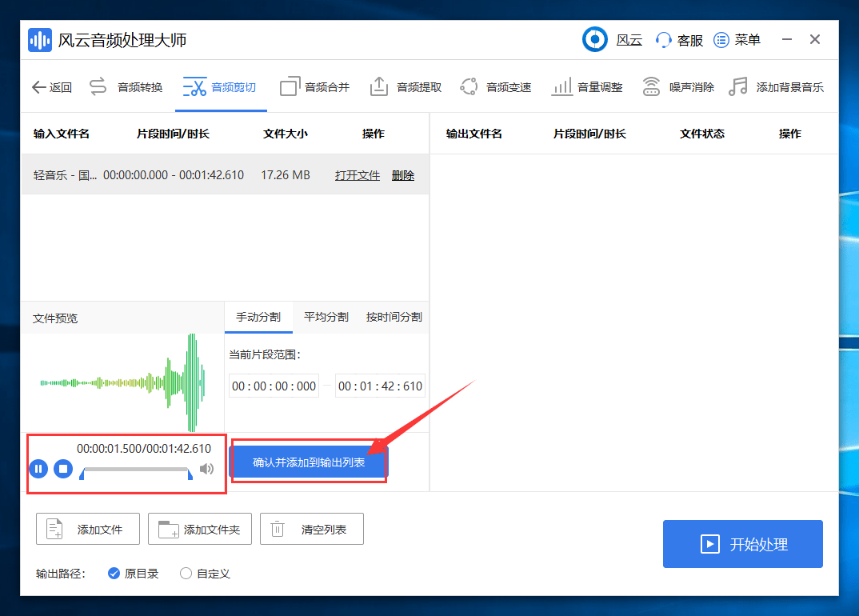Switch to the 平均分割 tab
This screenshot has width=859, height=616.
(x=326, y=317)
